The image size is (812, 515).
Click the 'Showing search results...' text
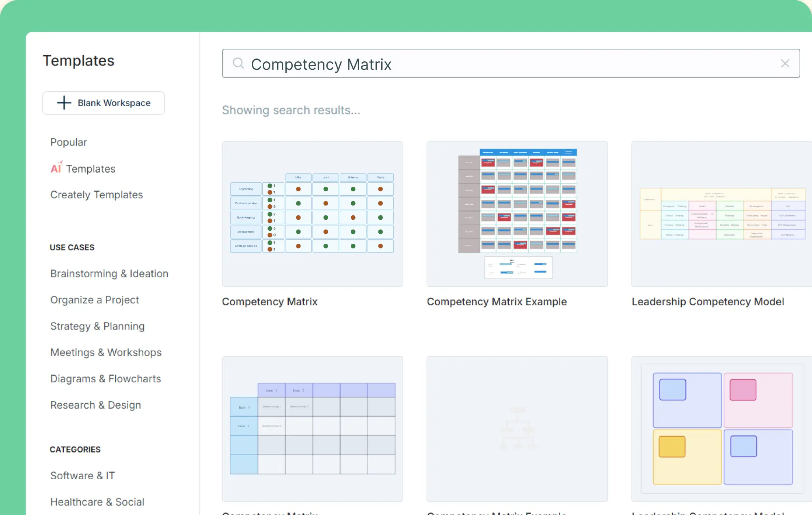click(291, 110)
